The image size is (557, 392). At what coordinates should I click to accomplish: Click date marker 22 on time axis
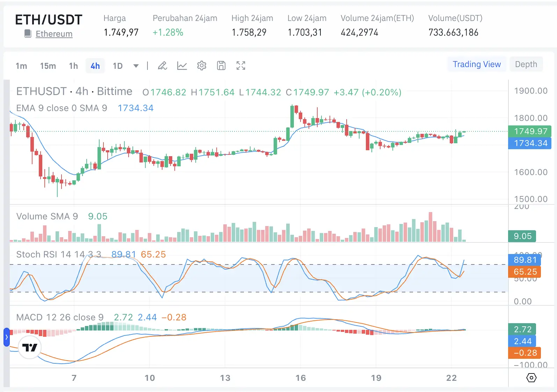[451, 378]
